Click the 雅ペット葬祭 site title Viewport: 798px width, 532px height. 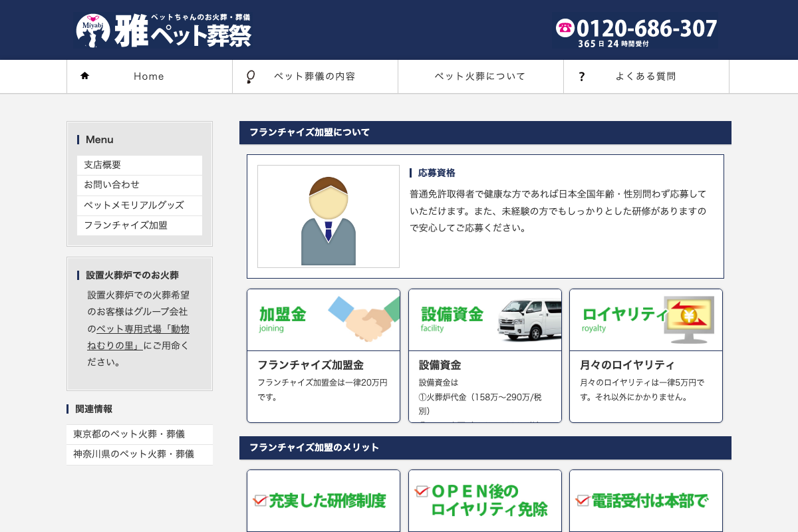[x=183, y=31]
